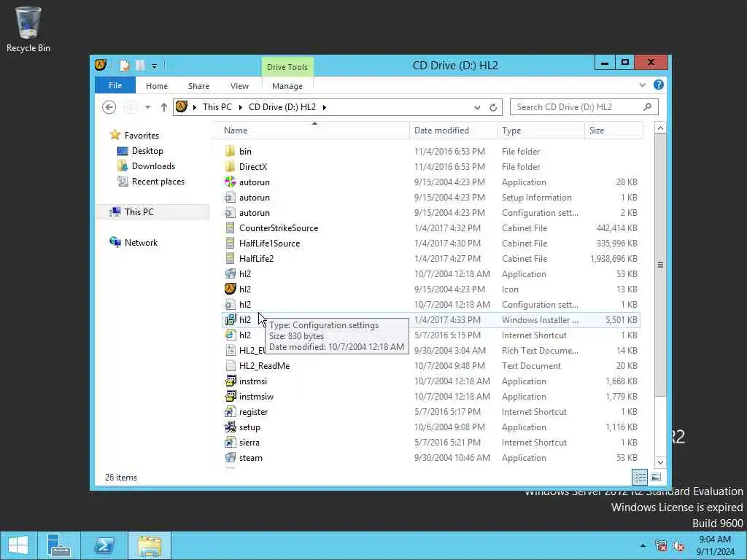
Task: Expand the ribbon with the chevron
Action: click(643, 85)
